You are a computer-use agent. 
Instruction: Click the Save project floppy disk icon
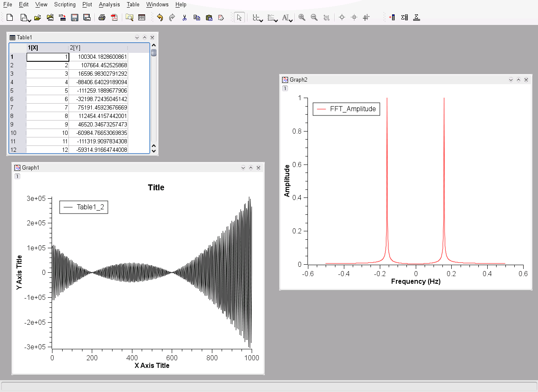(x=74, y=17)
